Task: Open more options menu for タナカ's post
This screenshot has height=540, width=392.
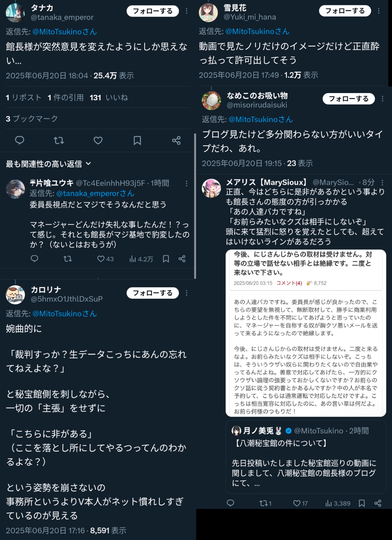Action: [x=187, y=11]
